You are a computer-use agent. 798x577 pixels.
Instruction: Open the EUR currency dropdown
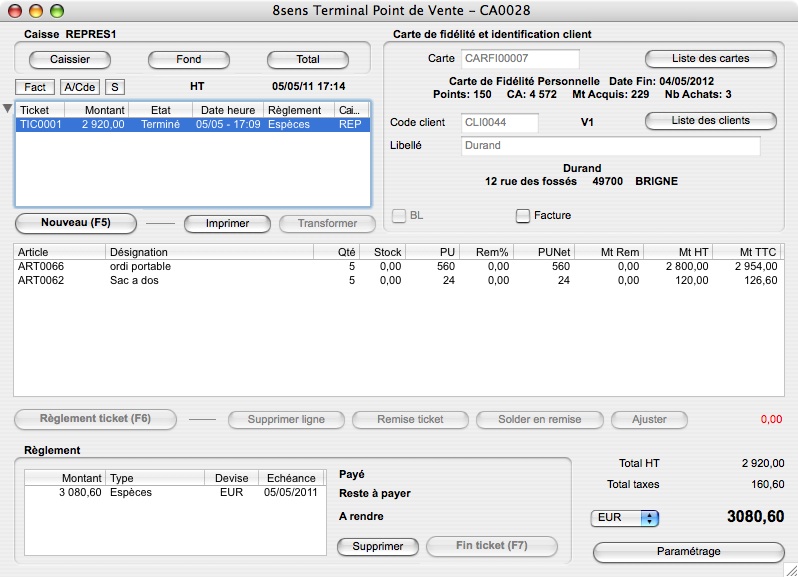625,518
